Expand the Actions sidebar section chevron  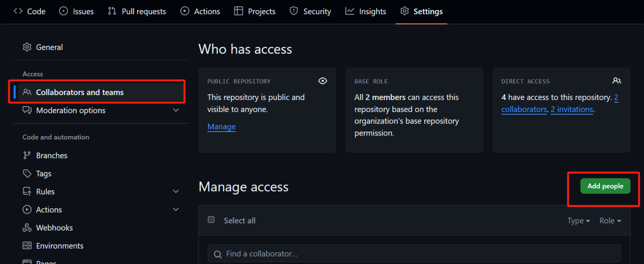(x=176, y=210)
